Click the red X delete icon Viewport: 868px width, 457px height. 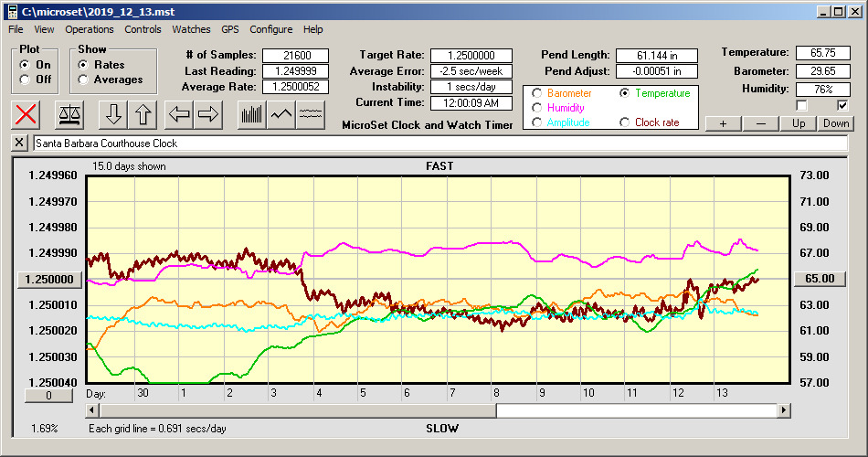[x=26, y=114]
